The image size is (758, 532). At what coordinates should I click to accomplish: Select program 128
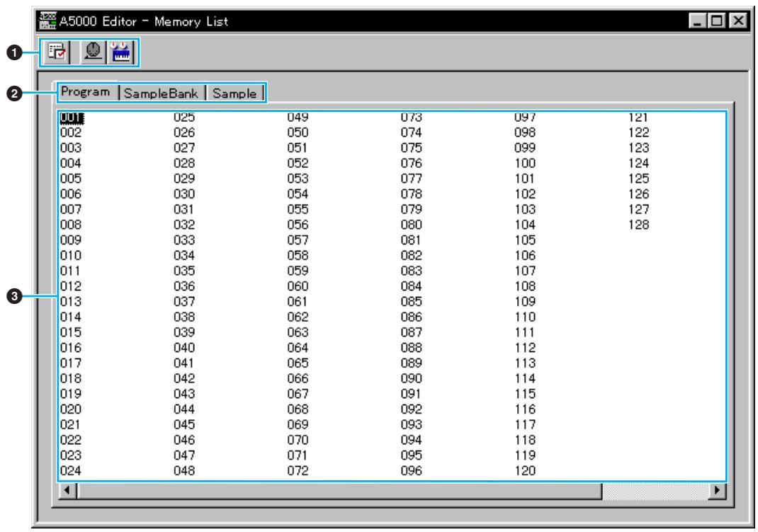click(638, 225)
